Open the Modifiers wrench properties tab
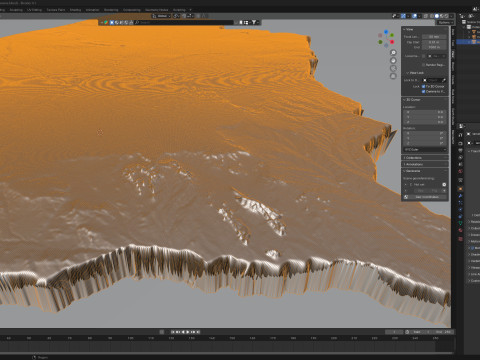Viewport: 480px width, 360px height. [x=460, y=196]
